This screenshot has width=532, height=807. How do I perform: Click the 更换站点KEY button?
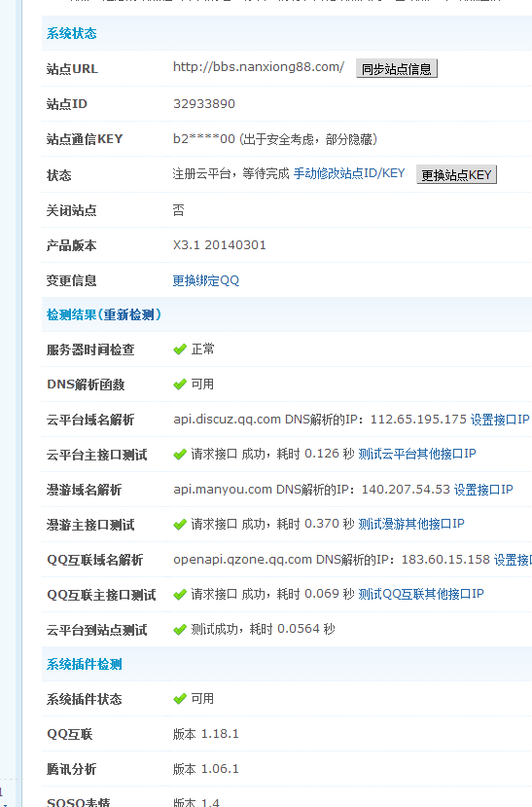pos(456,174)
